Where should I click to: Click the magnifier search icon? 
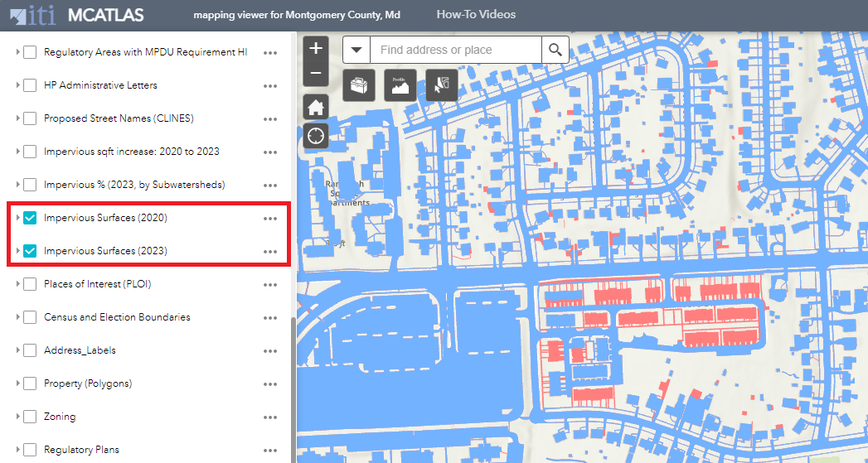coord(555,50)
